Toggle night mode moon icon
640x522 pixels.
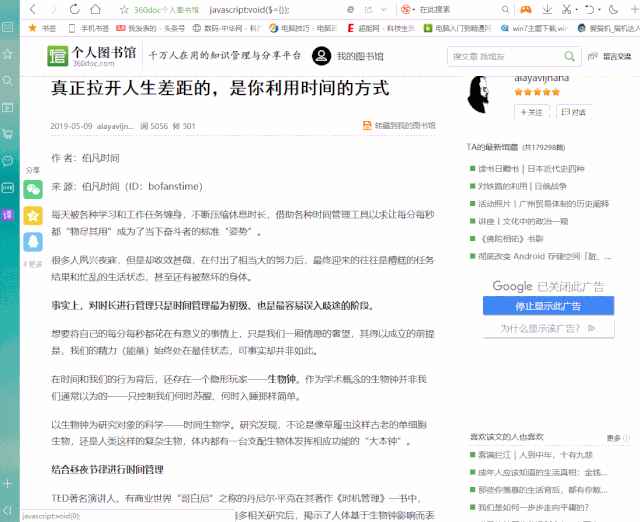click(613, 9)
